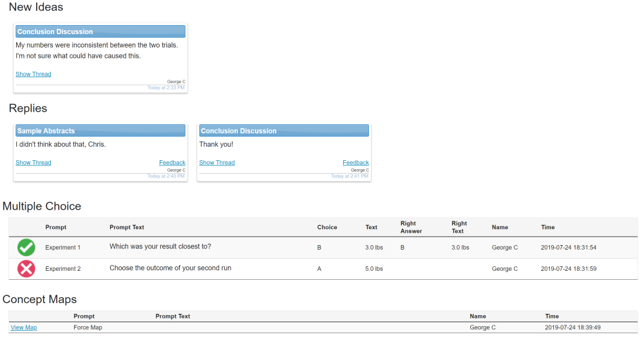Select the 'Experiment 1' prompt cell
Viewport: 644px width, 339px height.
coord(63,248)
